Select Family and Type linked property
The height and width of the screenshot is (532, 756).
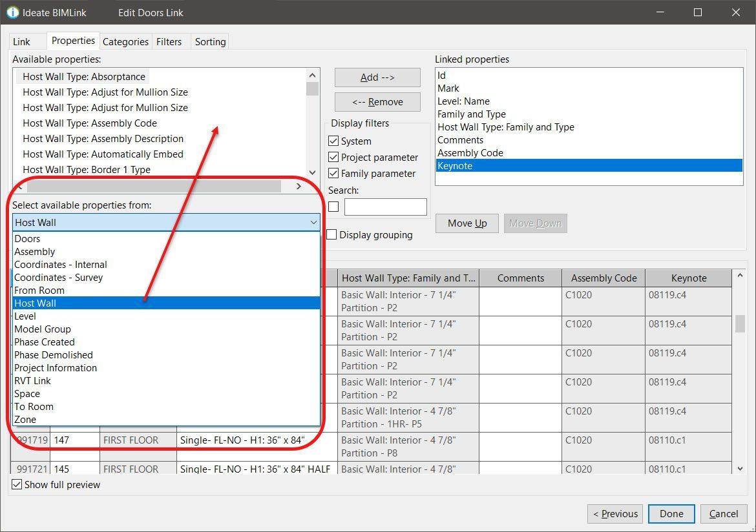[589, 114]
